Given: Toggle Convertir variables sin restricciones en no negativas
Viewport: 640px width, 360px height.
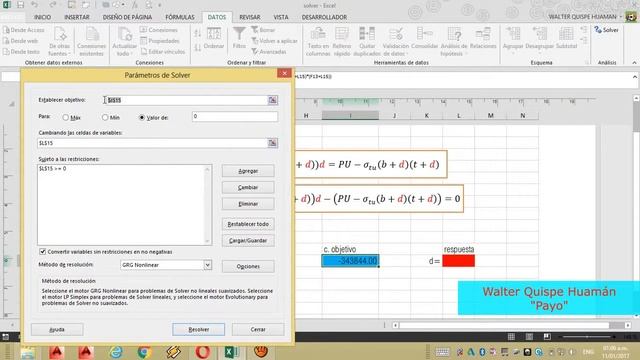Looking at the screenshot, I should pos(42,251).
